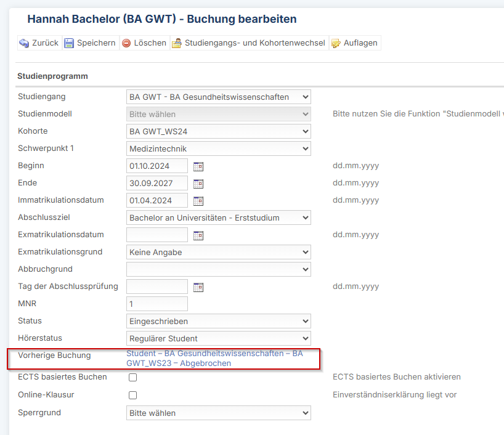Click the Zurück back-arrow icon
Image resolution: width=504 pixels, height=435 pixels.
point(23,43)
